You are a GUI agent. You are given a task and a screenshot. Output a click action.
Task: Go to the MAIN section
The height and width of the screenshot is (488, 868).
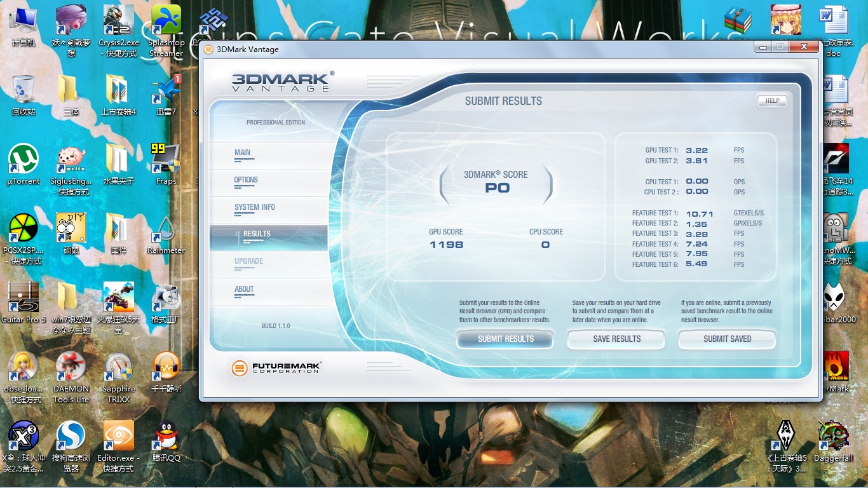tap(242, 152)
